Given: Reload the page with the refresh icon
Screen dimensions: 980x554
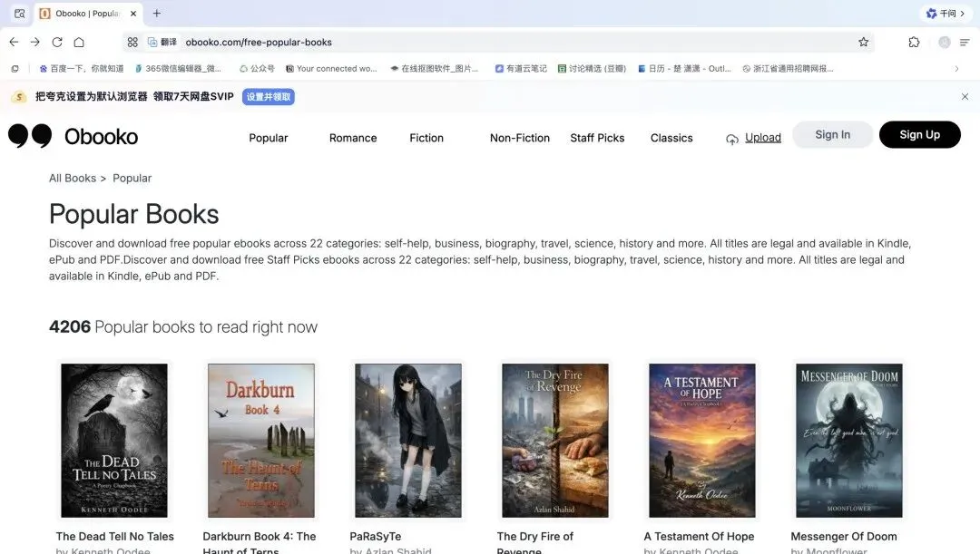Looking at the screenshot, I should click(57, 42).
